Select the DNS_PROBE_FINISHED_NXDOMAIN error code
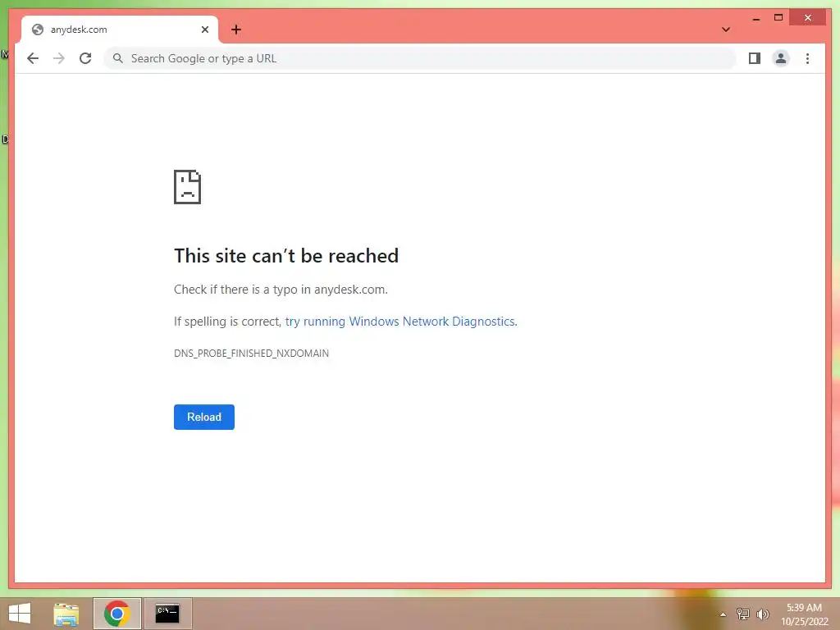 coord(251,353)
